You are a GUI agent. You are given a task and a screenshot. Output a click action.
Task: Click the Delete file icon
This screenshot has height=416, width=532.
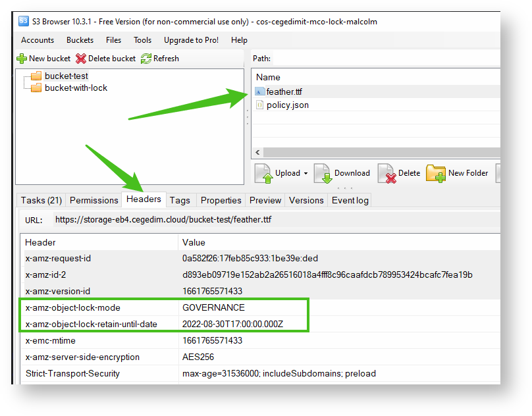[386, 173]
